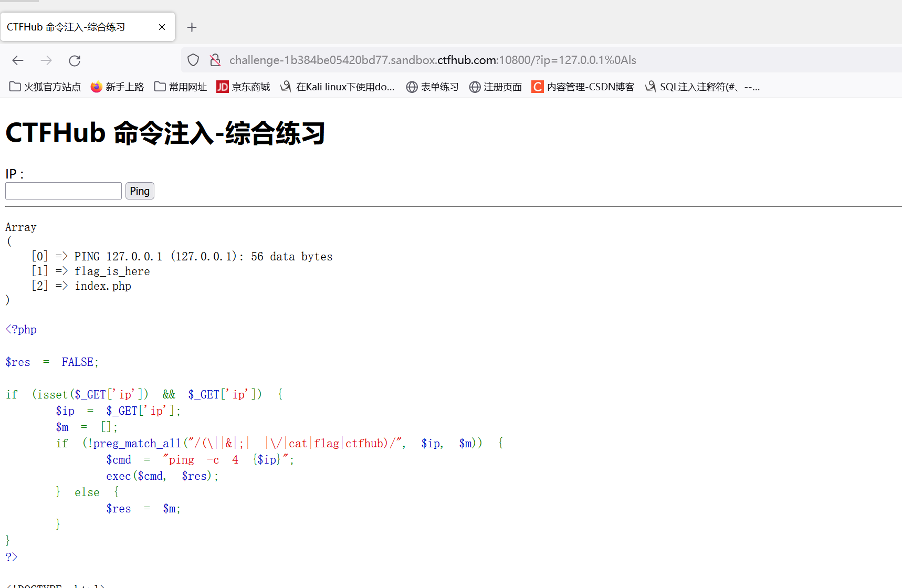This screenshot has height=588, width=902.
Task: Click the $res = $m; code line
Action: point(143,509)
